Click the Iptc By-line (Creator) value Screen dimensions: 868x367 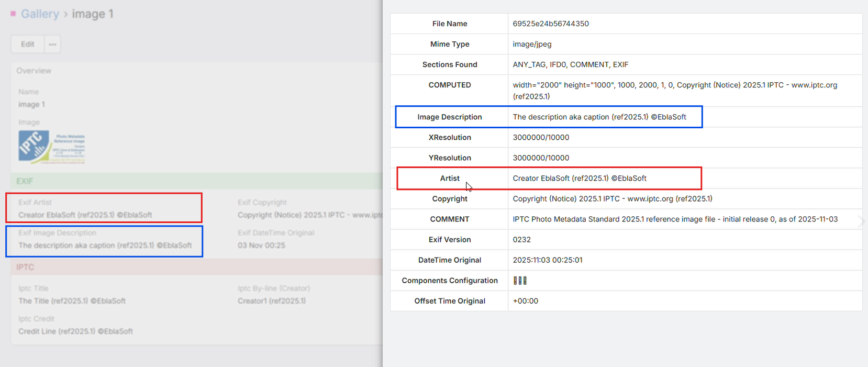click(x=271, y=301)
